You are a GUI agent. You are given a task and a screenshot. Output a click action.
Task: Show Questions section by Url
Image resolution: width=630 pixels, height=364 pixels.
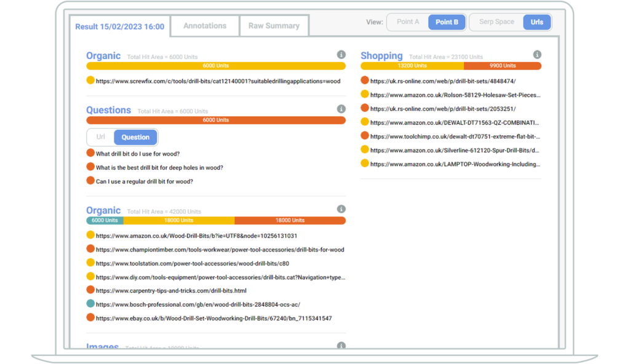pos(100,137)
